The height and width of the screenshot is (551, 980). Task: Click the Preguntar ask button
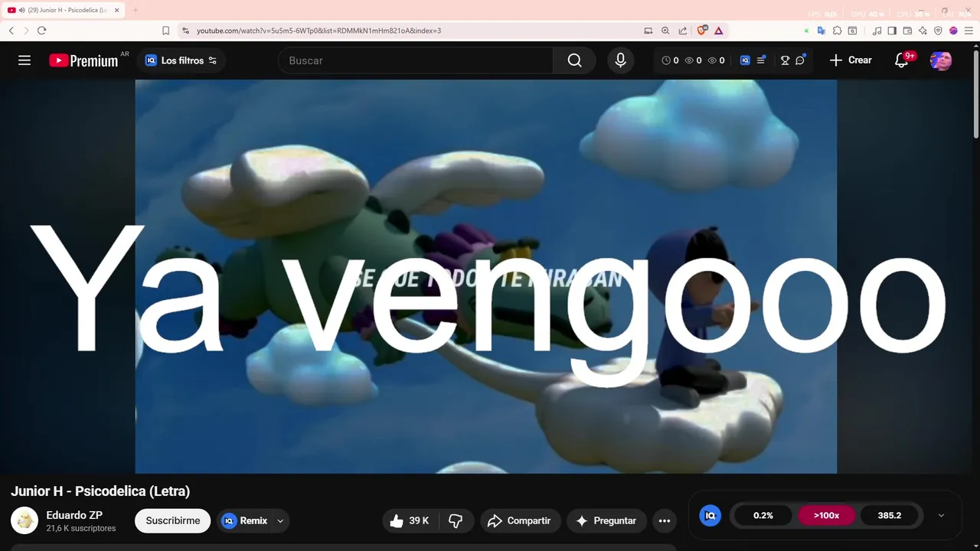pyautogui.click(x=606, y=520)
